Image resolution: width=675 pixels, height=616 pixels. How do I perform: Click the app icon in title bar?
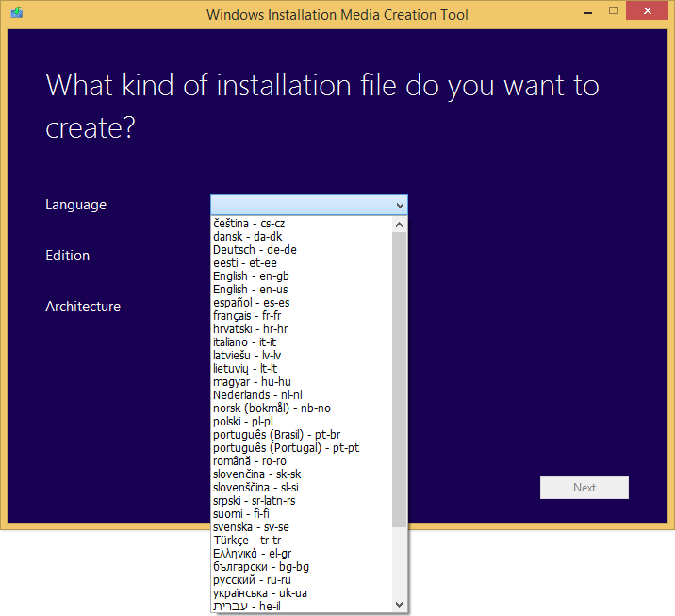pyautogui.click(x=17, y=13)
